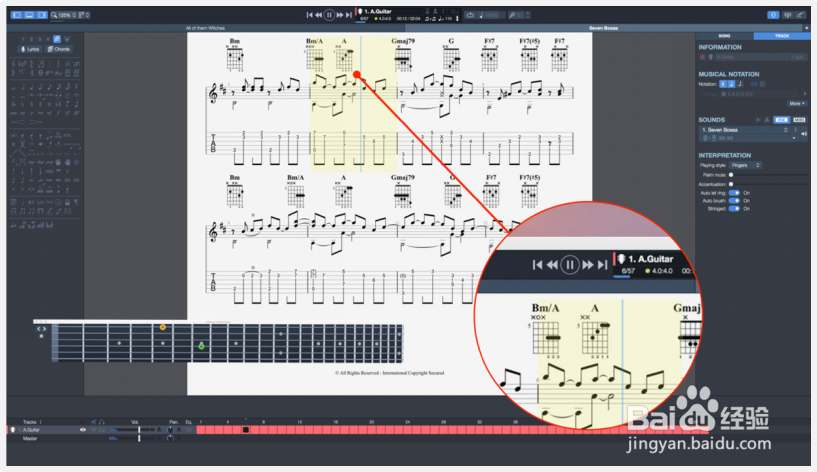Image resolution: width=817 pixels, height=472 pixels.
Task: Toggle the inspector panel button
Action: click(x=42, y=15)
